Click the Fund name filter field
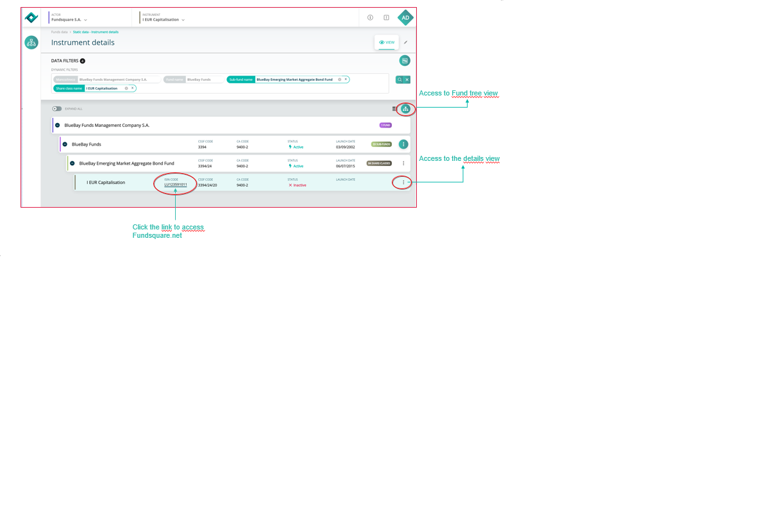The image size is (760, 532). click(x=194, y=79)
